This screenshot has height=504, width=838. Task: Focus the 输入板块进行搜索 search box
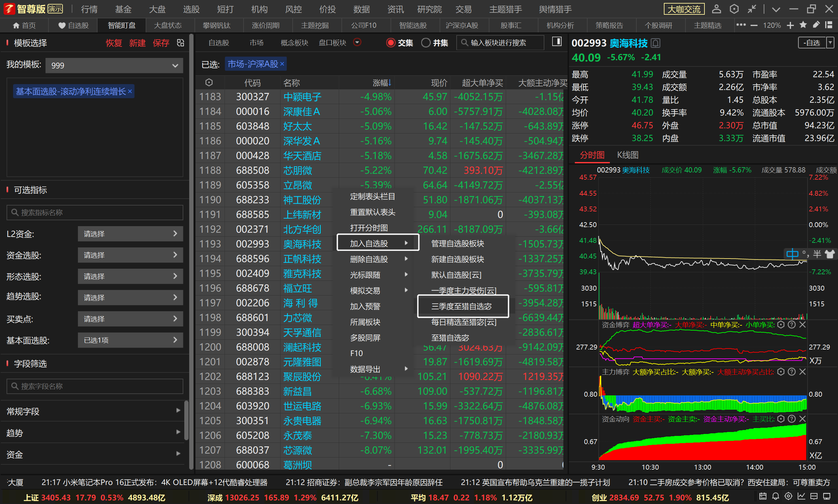[x=501, y=43]
